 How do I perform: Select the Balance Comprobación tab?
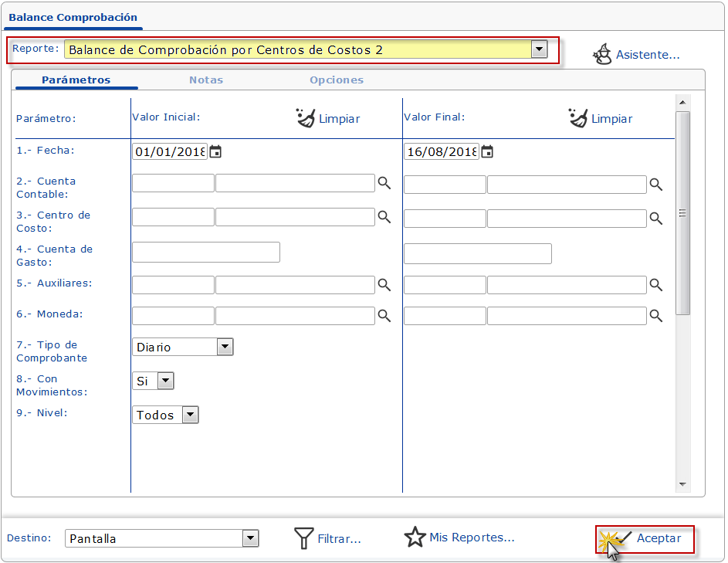click(73, 18)
